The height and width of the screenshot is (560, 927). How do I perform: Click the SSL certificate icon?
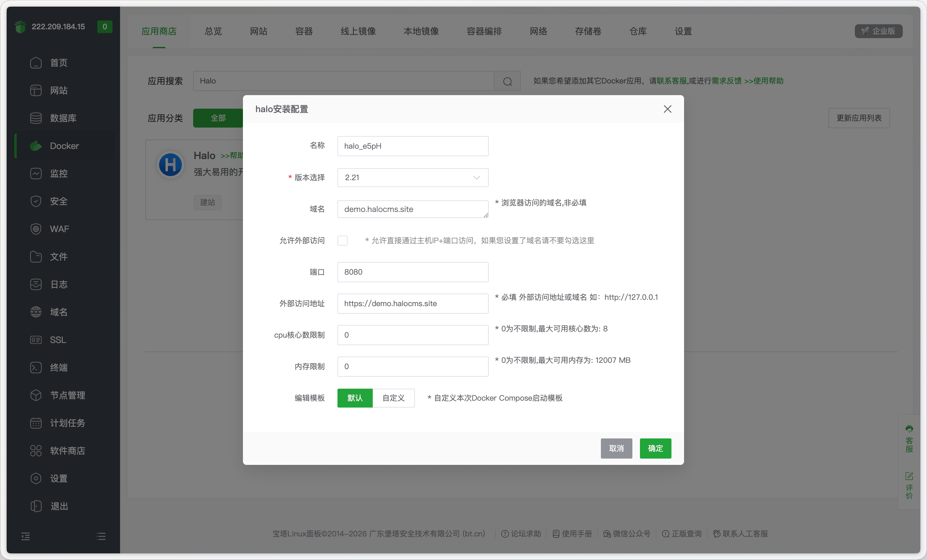[x=36, y=340]
